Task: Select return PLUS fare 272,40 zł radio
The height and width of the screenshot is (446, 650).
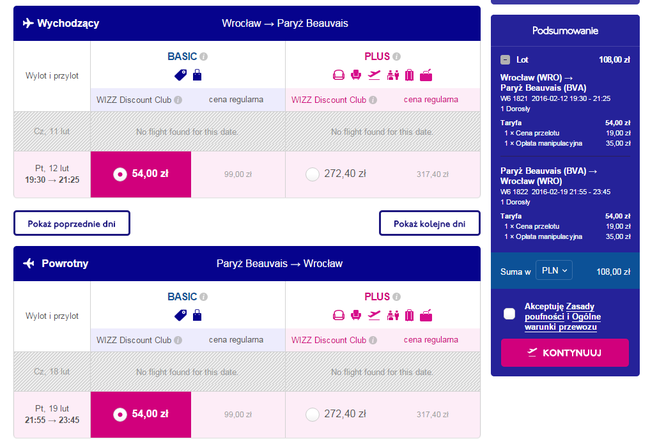Action: point(312,414)
